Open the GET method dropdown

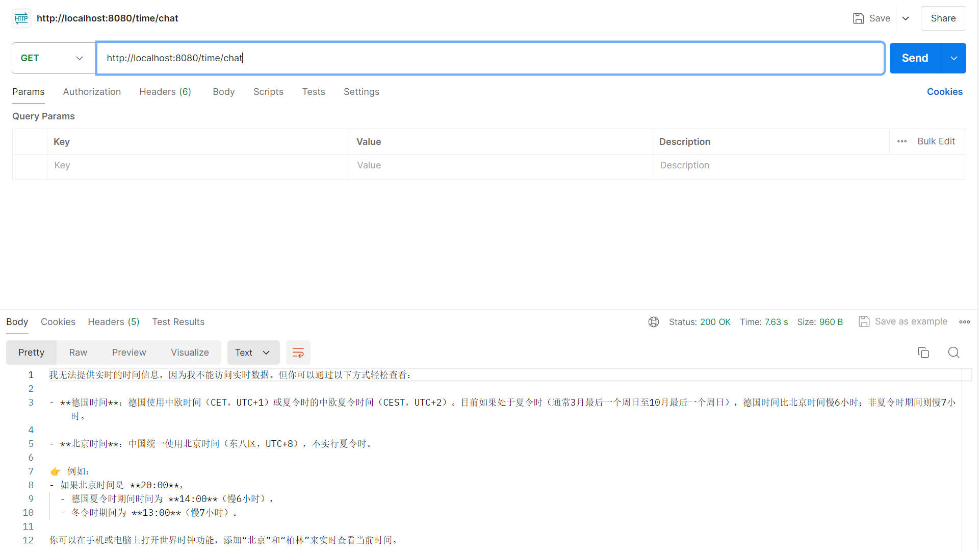pos(53,58)
